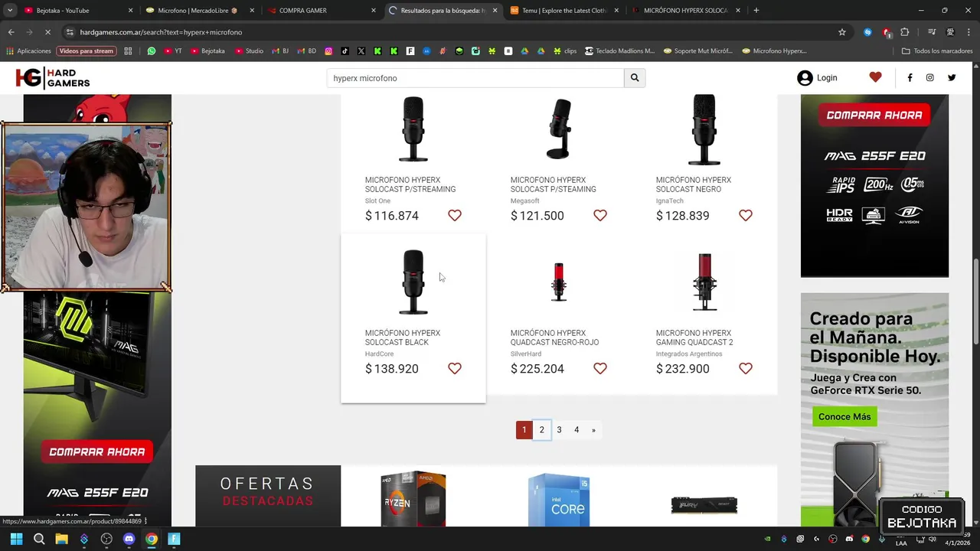Favorite the $121.500 Megasoft microphone
Viewport: 980px width, 551px height.
coord(600,216)
